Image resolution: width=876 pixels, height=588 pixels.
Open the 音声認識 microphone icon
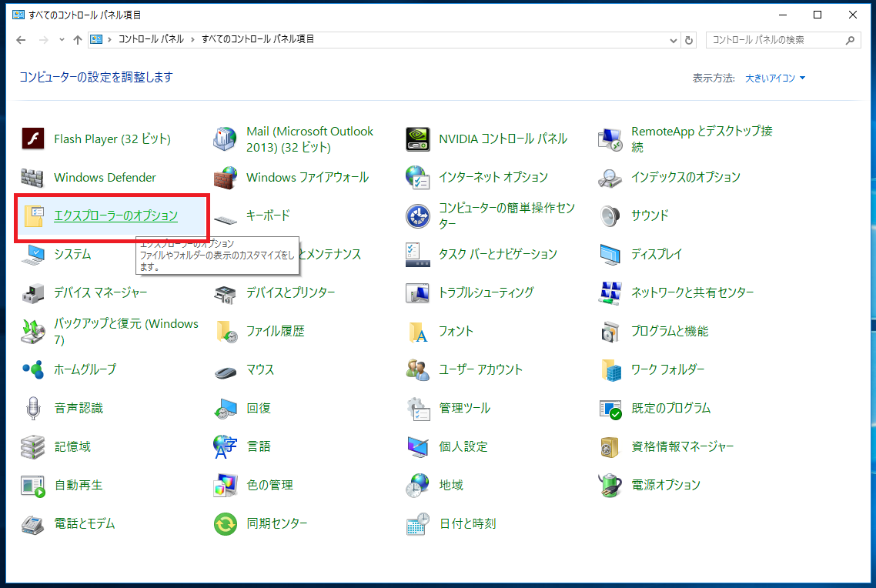pyautogui.click(x=32, y=408)
